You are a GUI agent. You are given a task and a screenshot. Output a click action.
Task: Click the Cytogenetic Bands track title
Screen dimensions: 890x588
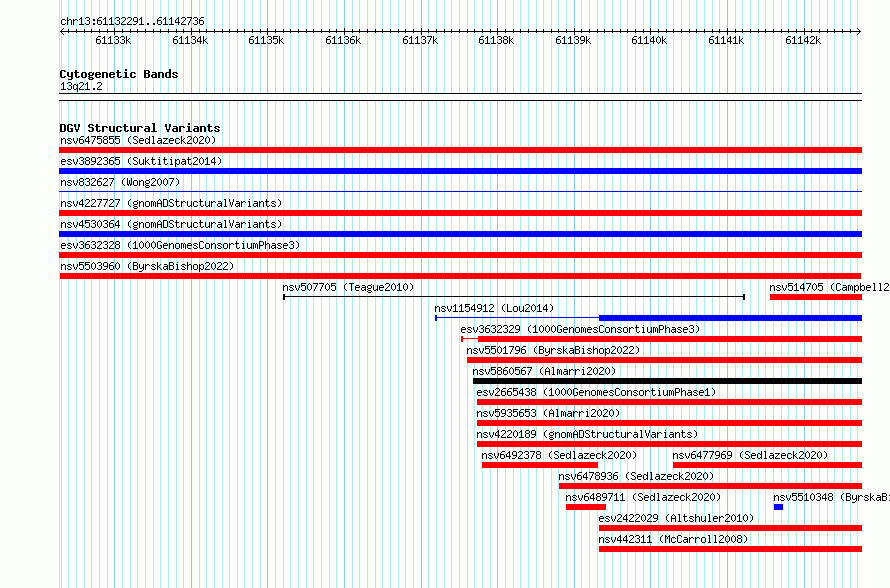[119, 74]
